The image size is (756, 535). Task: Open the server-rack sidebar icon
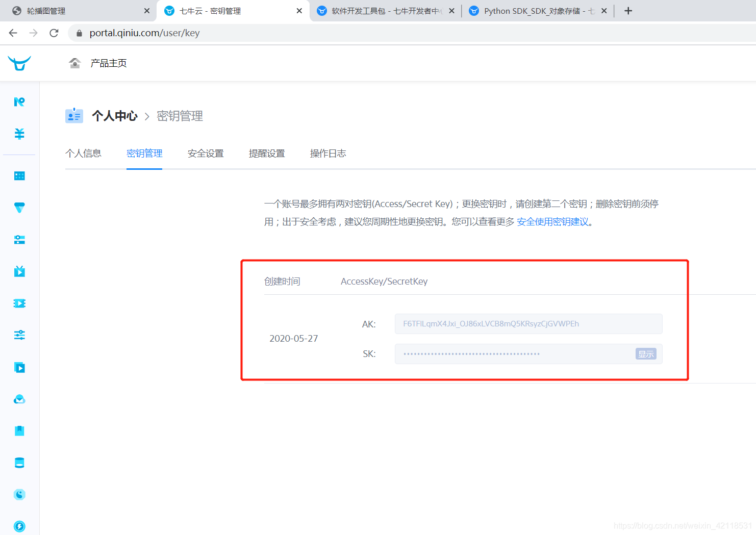[x=19, y=240]
